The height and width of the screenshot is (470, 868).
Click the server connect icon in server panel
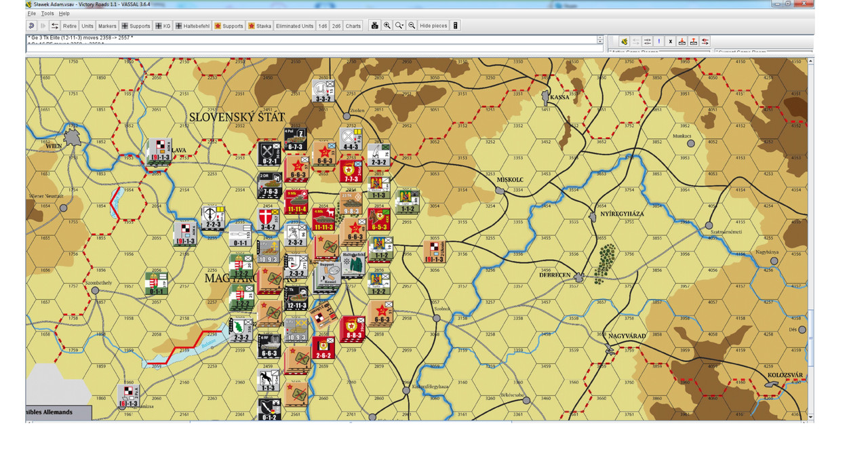pos(625,41)
